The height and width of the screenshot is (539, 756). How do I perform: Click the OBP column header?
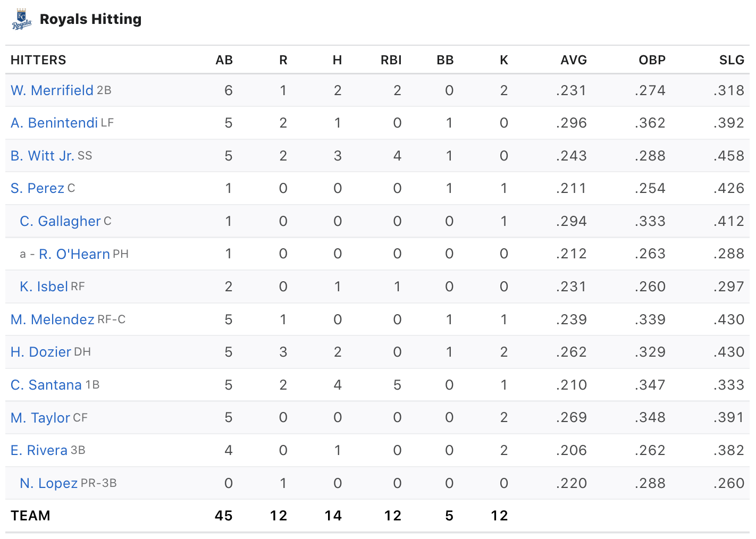(x=652, y=60)
